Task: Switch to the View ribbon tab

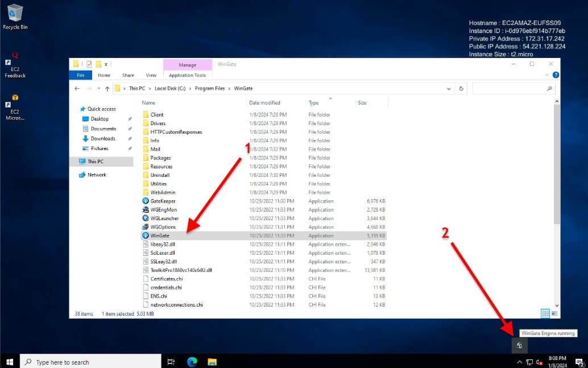Action: click(151, 75)
